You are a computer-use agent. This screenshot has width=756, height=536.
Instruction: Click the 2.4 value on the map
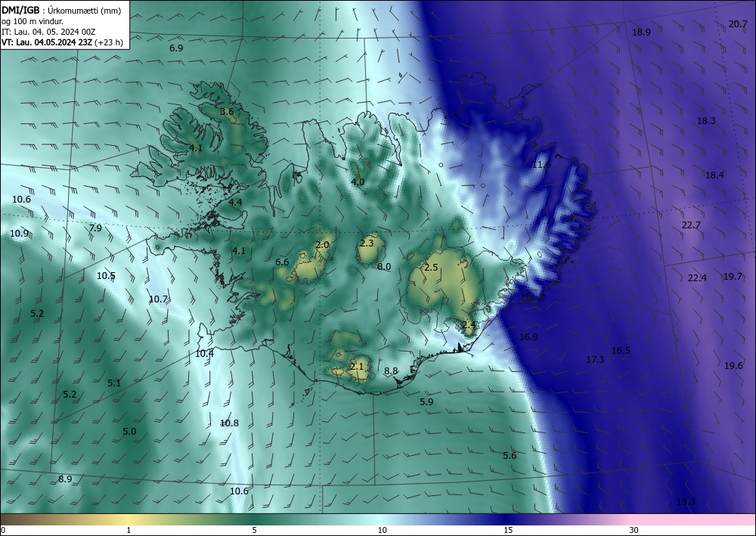point(469,325)
